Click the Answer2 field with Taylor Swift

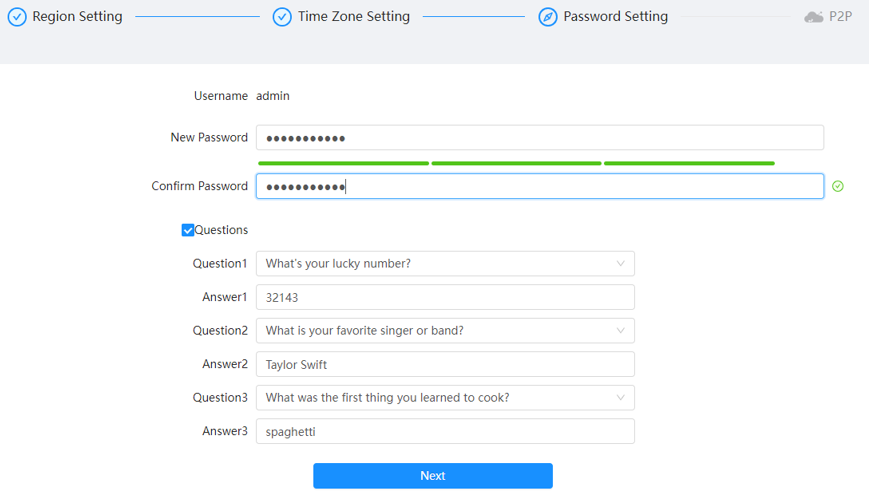point(445,364)
